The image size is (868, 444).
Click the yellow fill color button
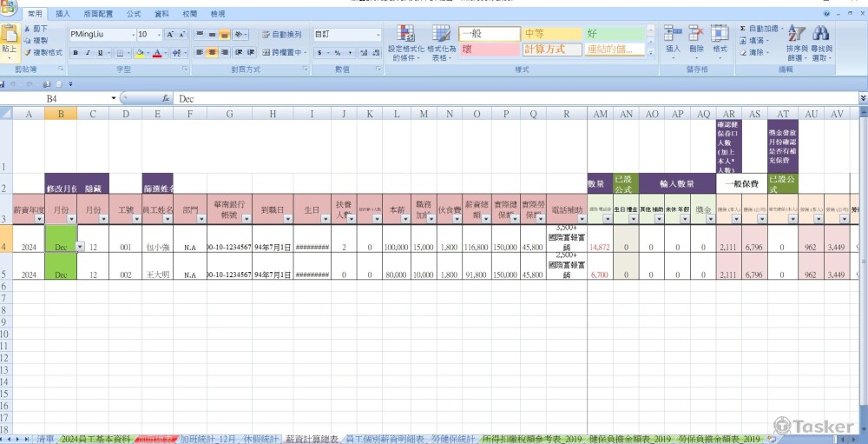(140, 53)
